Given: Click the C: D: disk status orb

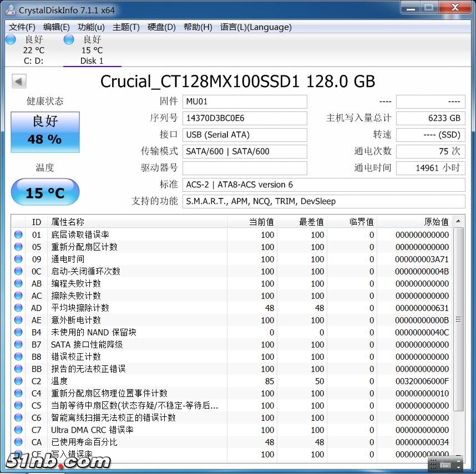Looking at the screenshot, I should click(11, 39).
